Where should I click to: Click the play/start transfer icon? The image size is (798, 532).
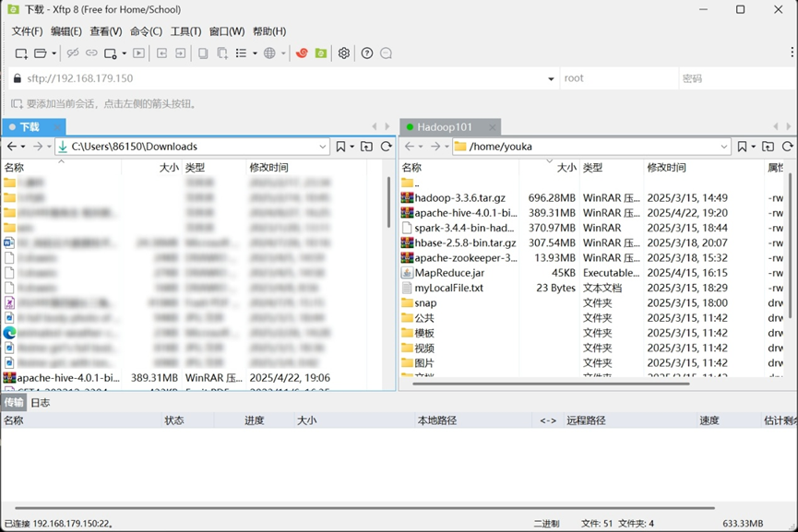point(138,53)
